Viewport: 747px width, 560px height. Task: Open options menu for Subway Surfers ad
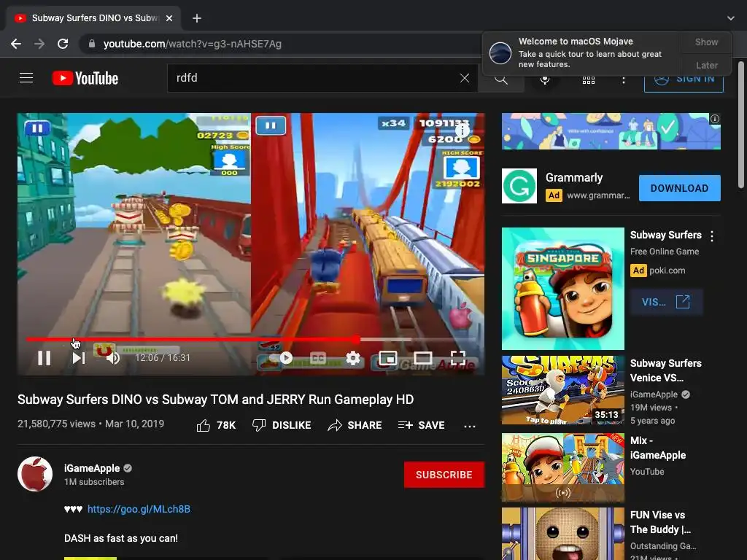[x=712, y=236]
